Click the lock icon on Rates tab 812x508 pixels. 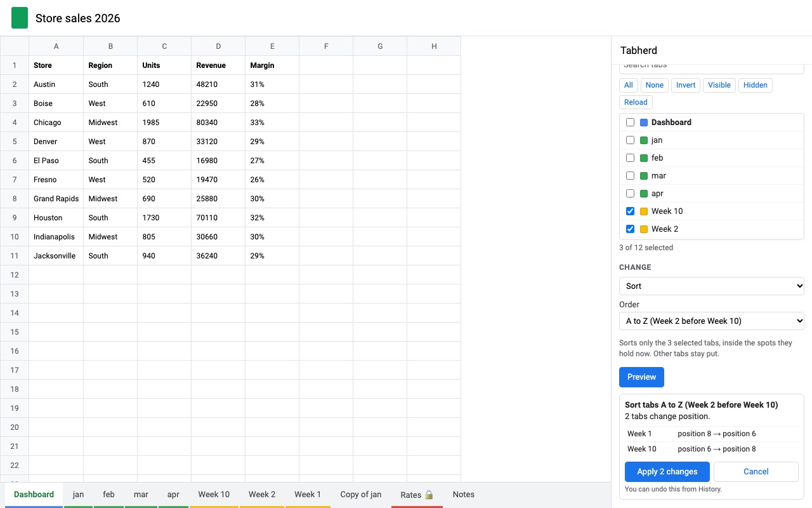[x=429, y=495]
